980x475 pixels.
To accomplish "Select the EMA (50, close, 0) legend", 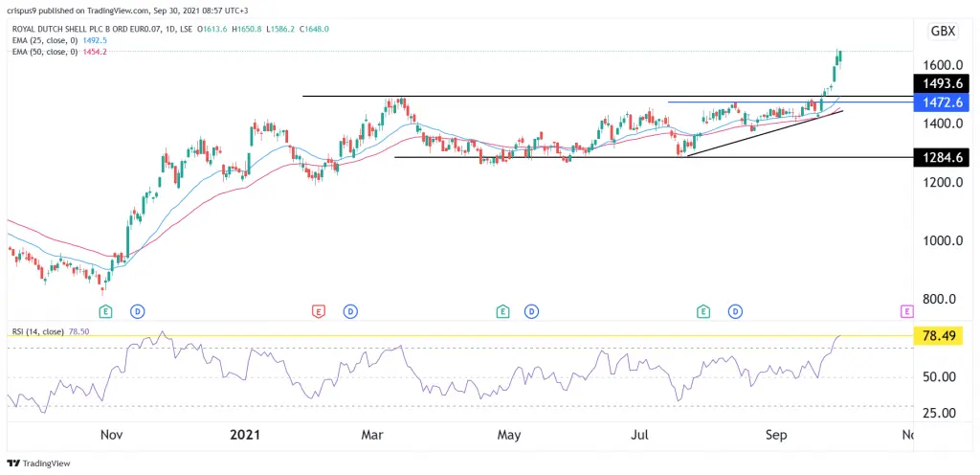I will (43, 52).
